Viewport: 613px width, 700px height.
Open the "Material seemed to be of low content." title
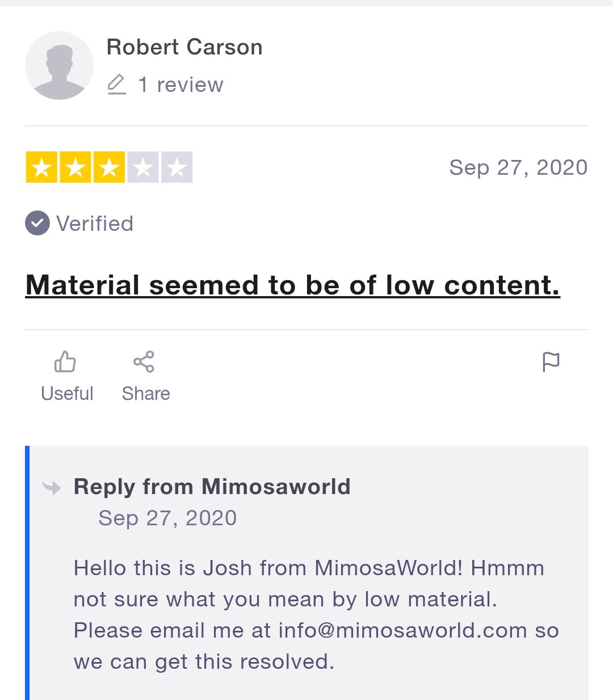pyautogui.click(x=292, y=285)
